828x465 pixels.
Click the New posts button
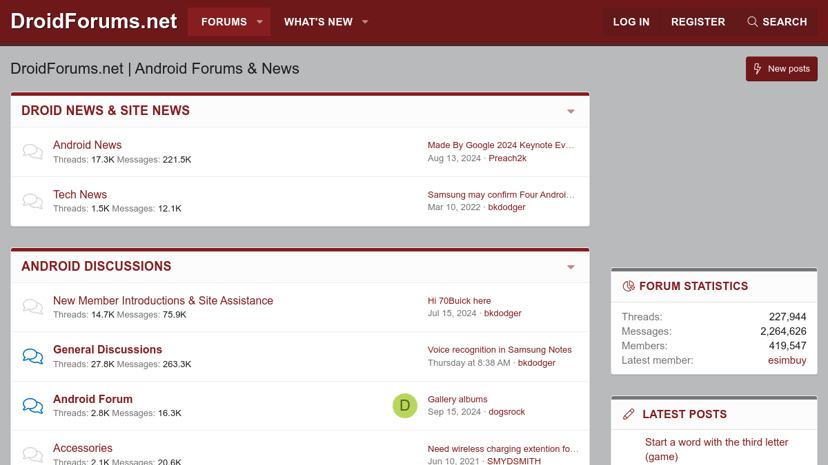782,69
